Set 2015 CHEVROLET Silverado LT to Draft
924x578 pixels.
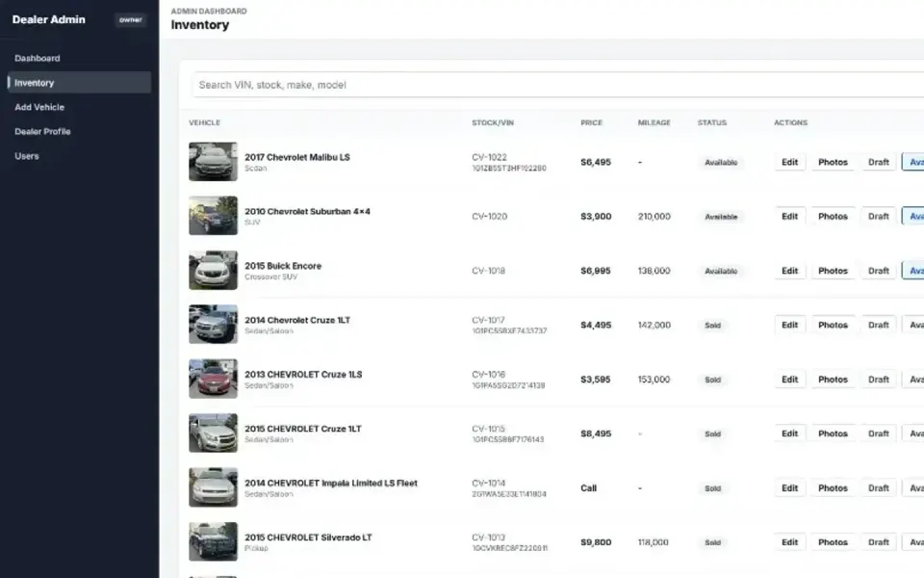[x=878, y=542]
